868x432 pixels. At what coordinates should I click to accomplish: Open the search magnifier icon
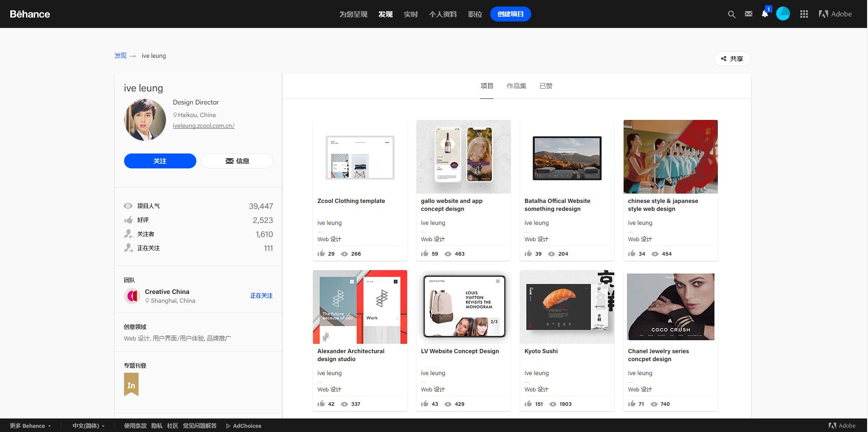(731, 14)
